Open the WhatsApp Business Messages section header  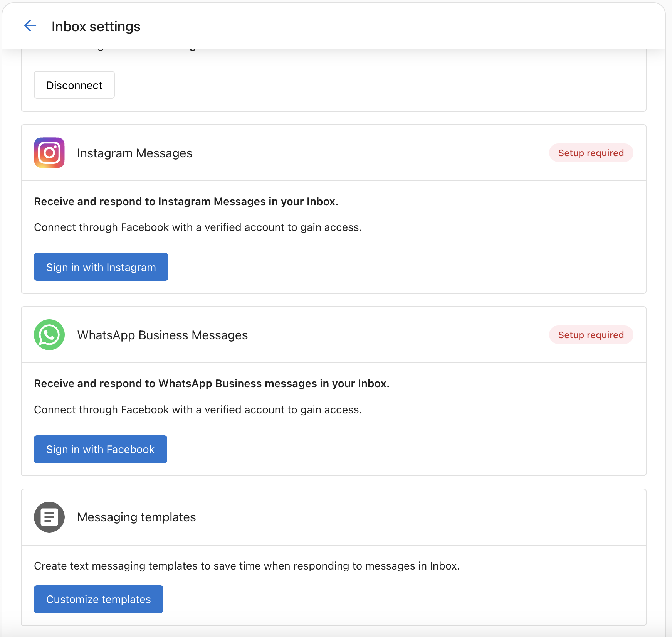pos(163,335)
